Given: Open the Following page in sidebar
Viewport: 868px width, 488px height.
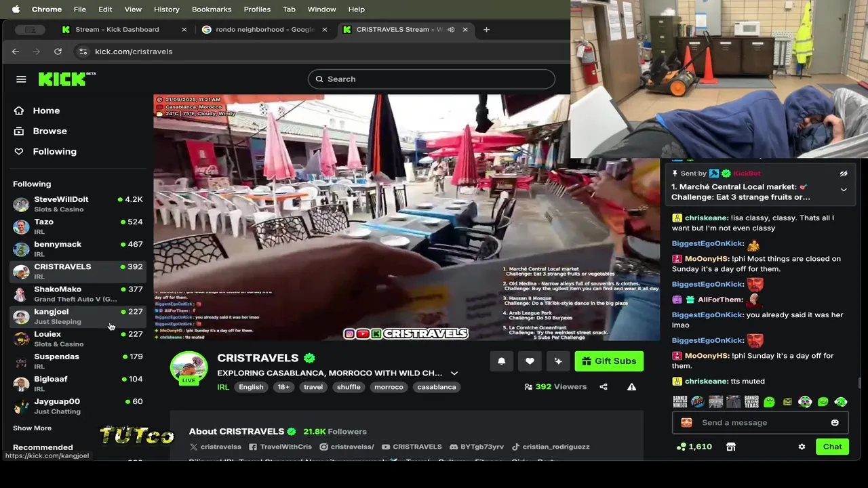Looking at the screenshot, I should click(x=47, y=151).
